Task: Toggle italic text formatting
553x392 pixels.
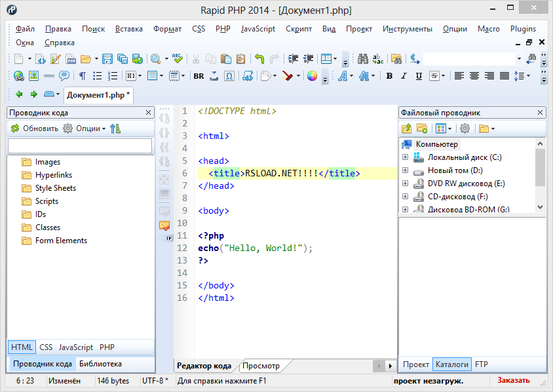Action: point(404,76)
